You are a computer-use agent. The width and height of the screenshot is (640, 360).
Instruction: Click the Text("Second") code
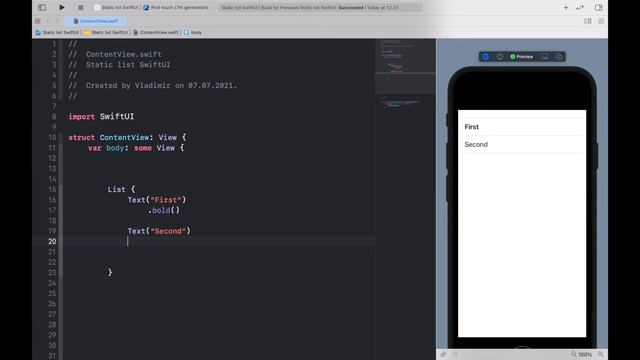point(159,231)
